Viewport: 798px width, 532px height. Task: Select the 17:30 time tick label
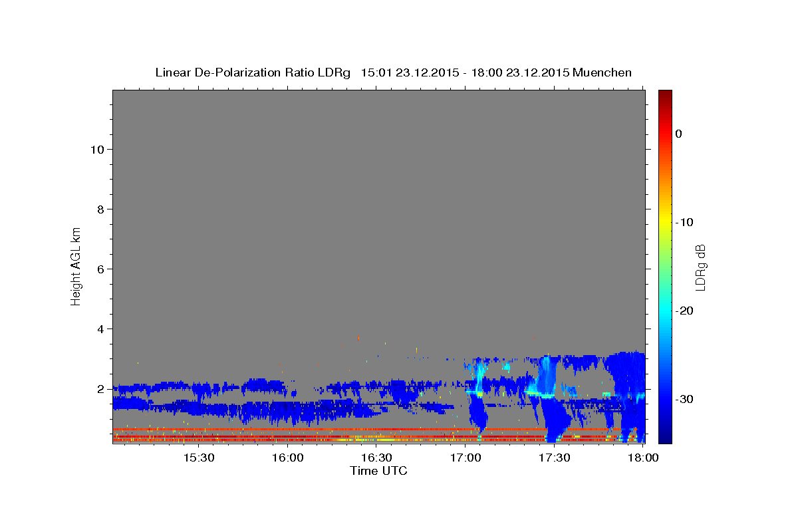pyautogui.click(x=555, y=458)
